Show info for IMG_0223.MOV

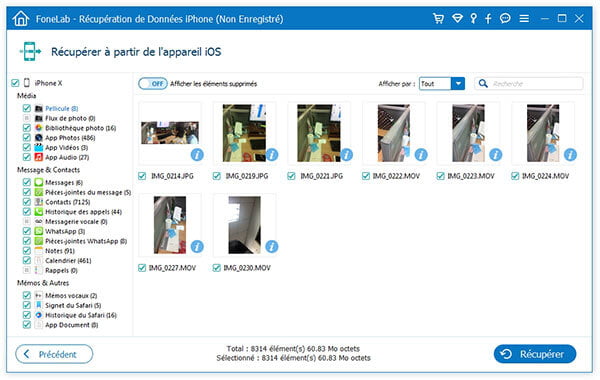pos(496,155)
